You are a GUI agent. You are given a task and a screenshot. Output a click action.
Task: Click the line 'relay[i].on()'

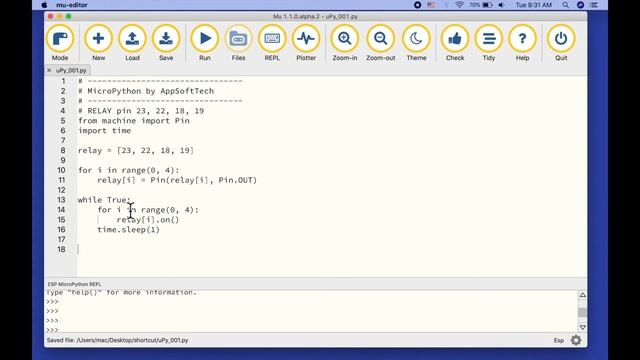tap(148, 220)
